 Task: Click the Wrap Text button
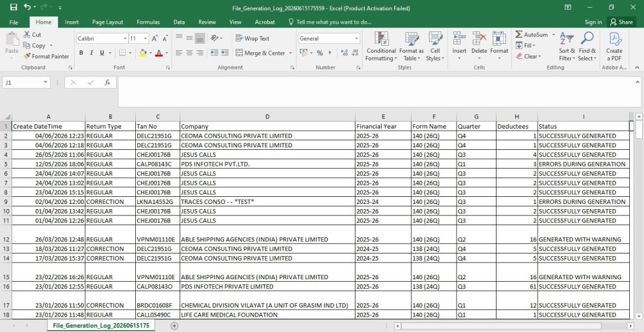pyautogui.click(x=252, y=39)
